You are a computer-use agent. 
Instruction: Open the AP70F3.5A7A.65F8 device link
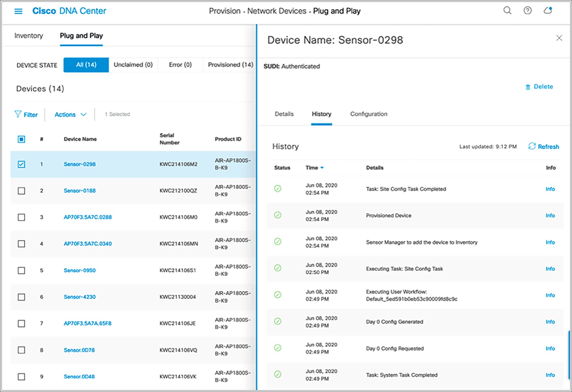[x=88, y=323]
